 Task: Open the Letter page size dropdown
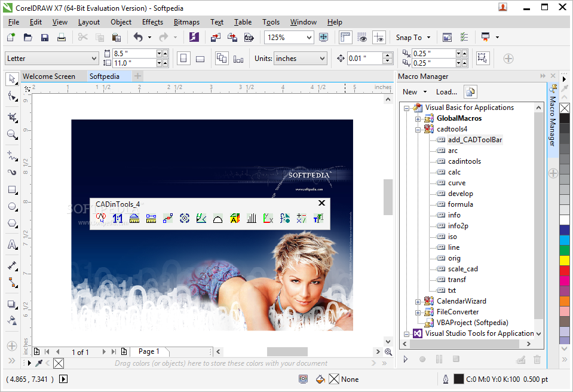[x=94, y=59]
